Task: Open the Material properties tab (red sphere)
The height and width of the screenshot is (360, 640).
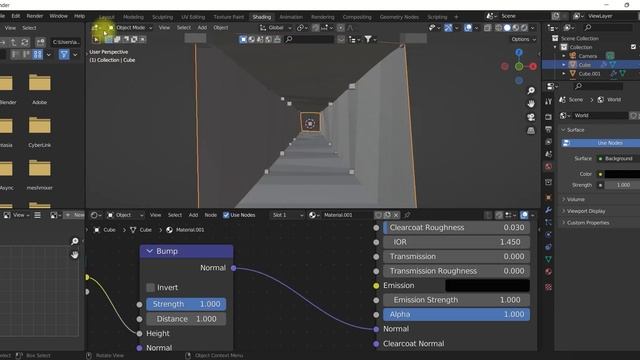Action: (x=548, y=271)
